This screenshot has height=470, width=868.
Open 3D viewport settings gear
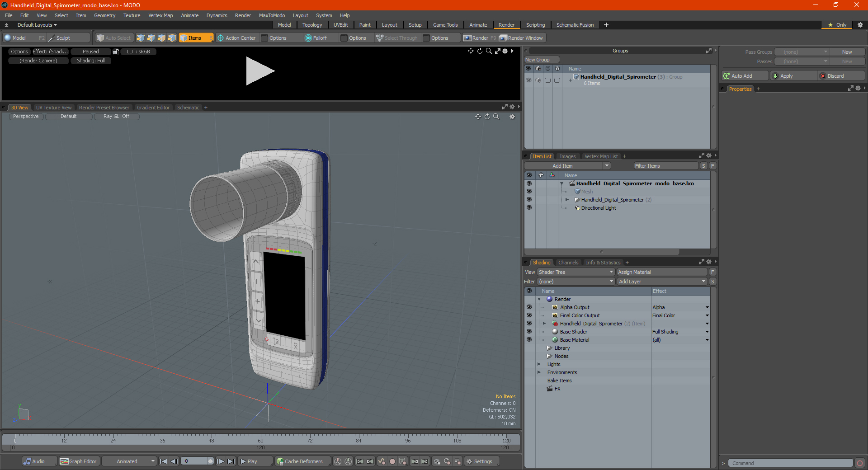pyautogui.click(x=512, y=117)
